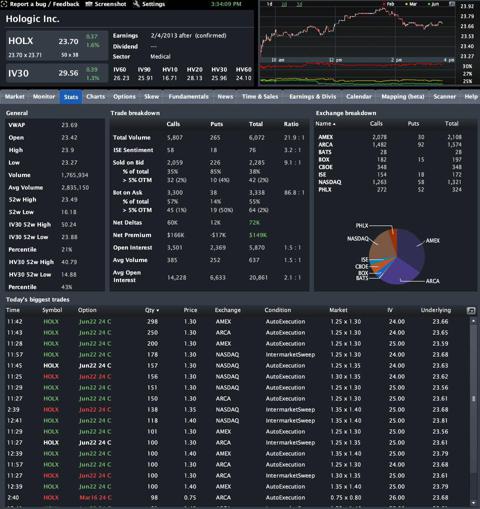The width and height of the screenshot is (480, 509).
Task: Select the 11:42 trade row with Qty 298
Action: coord(236,322)
